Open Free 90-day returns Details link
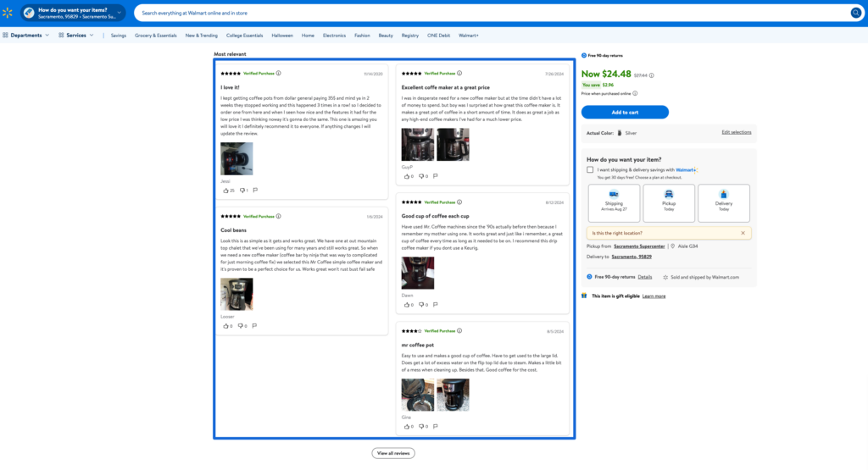 645,277
